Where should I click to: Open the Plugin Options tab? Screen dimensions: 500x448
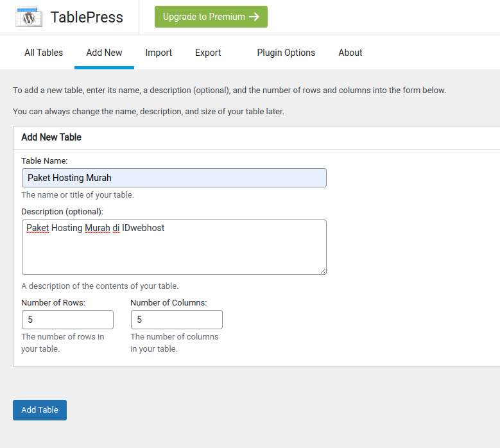(x=286, y=53)
